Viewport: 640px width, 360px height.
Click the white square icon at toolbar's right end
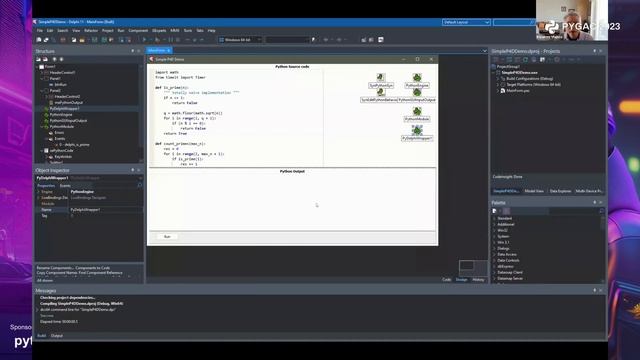[x=381, y=40]
